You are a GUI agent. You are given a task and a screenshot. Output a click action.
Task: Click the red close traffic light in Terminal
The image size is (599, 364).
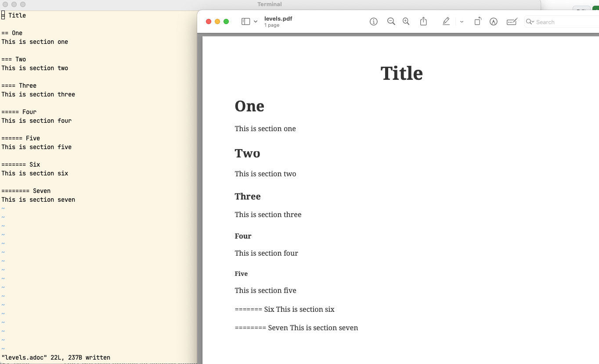[6, 4]
